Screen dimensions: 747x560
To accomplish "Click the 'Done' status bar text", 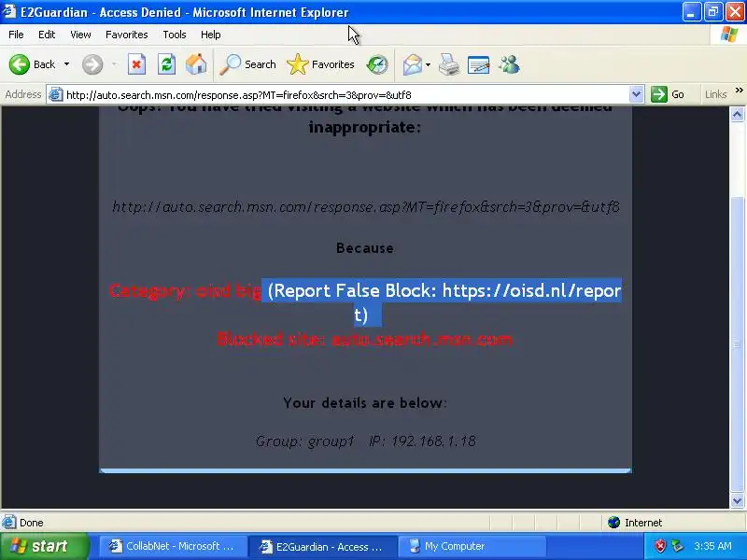I will click(32, 523).
